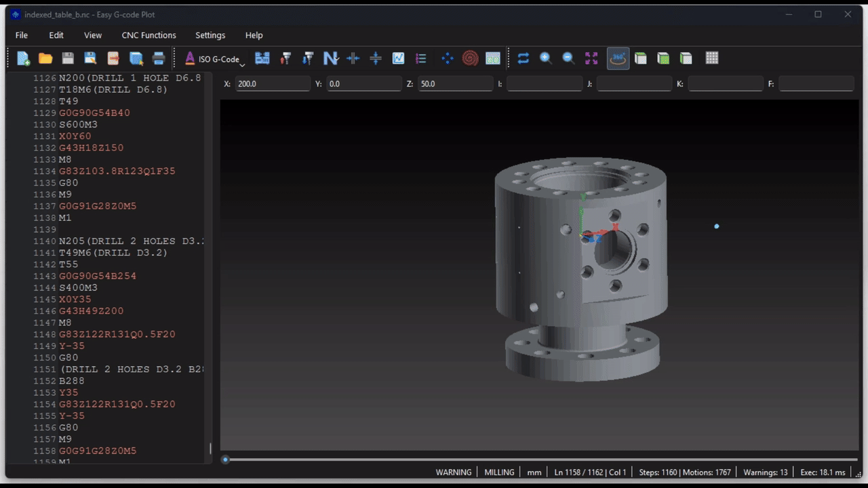Open the ISO G-Code language dropdown
This screenshot has height=488, width=868.
click(215, 59)
